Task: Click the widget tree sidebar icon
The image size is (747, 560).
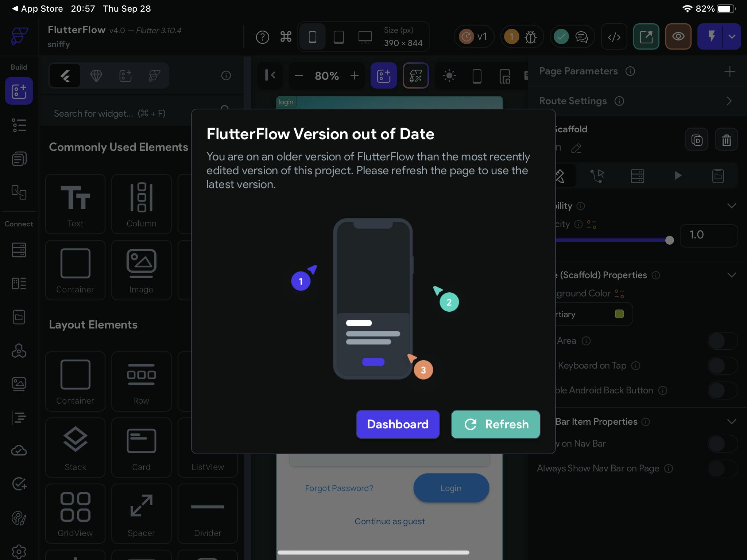Action: (x=19, y=125)
